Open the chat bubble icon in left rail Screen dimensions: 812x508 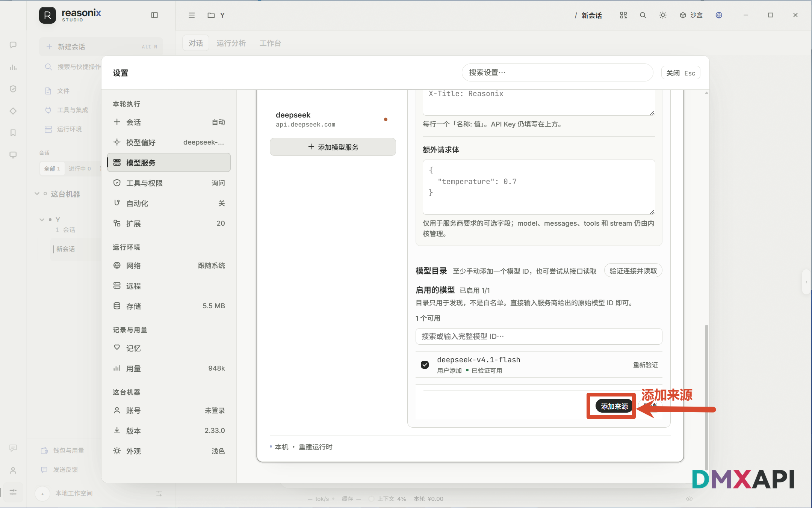pyautogui.click(x=13, y=45)
